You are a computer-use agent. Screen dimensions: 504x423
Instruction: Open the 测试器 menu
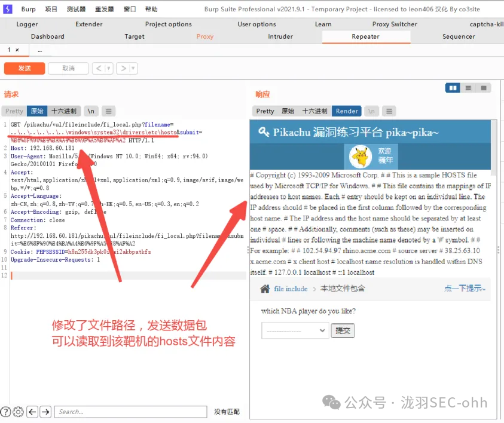pyautogui.click(x=76, y=9)
